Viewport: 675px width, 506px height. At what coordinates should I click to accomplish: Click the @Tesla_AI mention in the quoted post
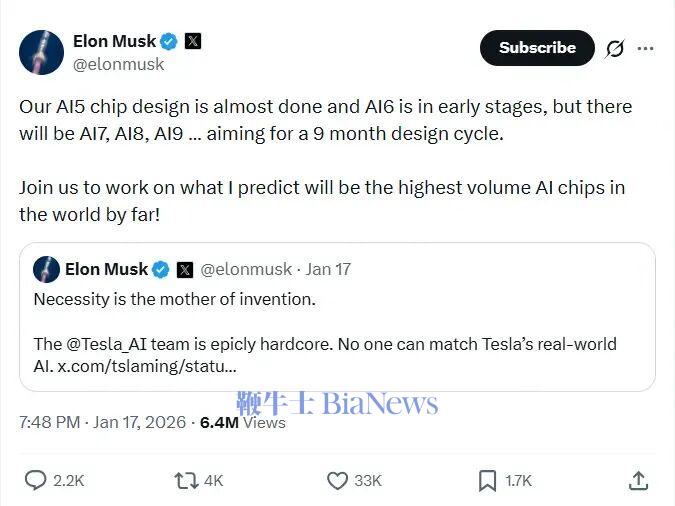pyautogui.click(x=107, y=344)
